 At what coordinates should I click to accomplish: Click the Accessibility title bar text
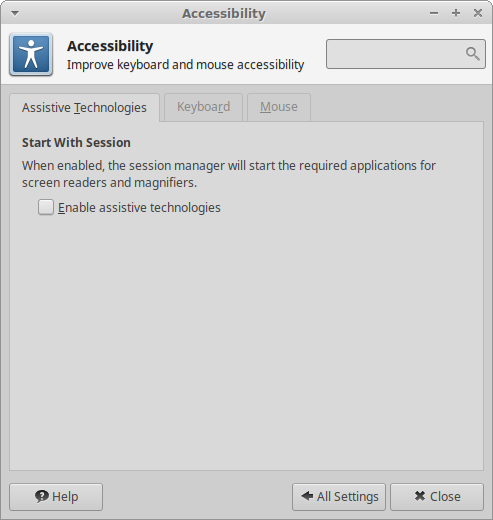pyautogui.click(x=224, y=14)
